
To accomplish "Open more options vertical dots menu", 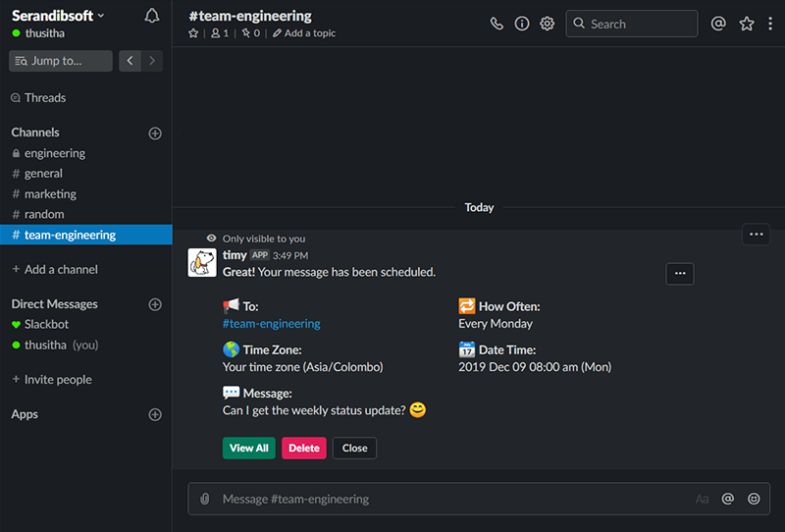I will coord(770,24).
